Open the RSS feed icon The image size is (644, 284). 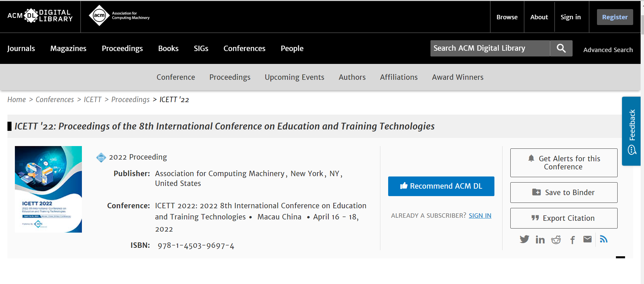coord(604,239)
